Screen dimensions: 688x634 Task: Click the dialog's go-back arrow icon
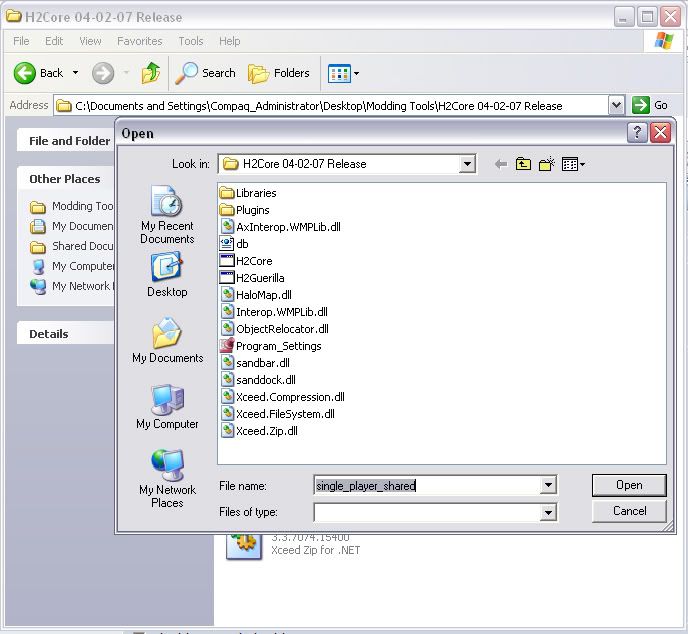501,165
